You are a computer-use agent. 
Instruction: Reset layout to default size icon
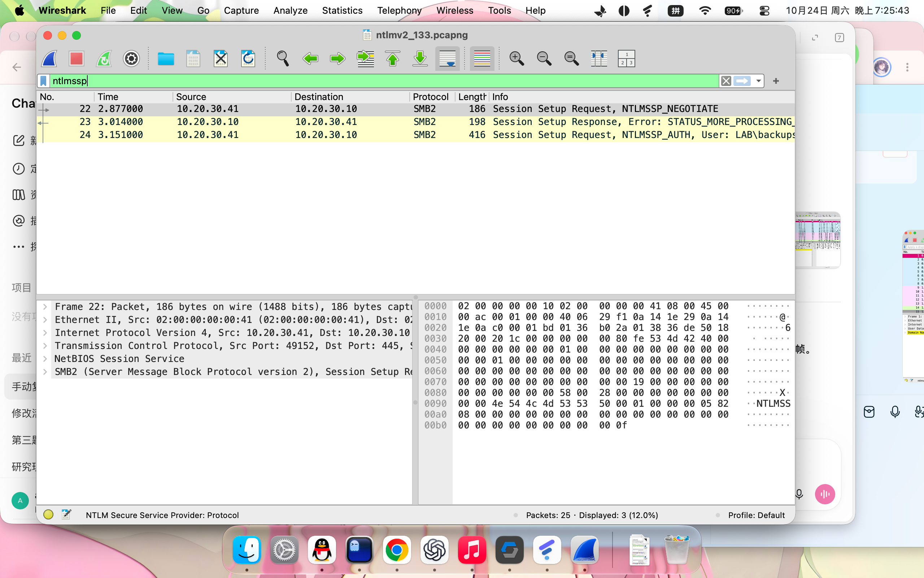pos(627,59)
